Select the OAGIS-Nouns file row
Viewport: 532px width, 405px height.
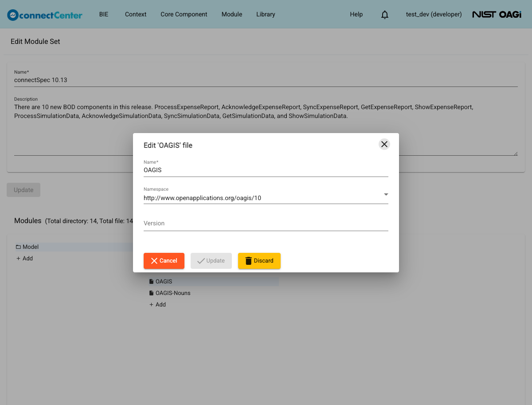[x=213, y=293]
